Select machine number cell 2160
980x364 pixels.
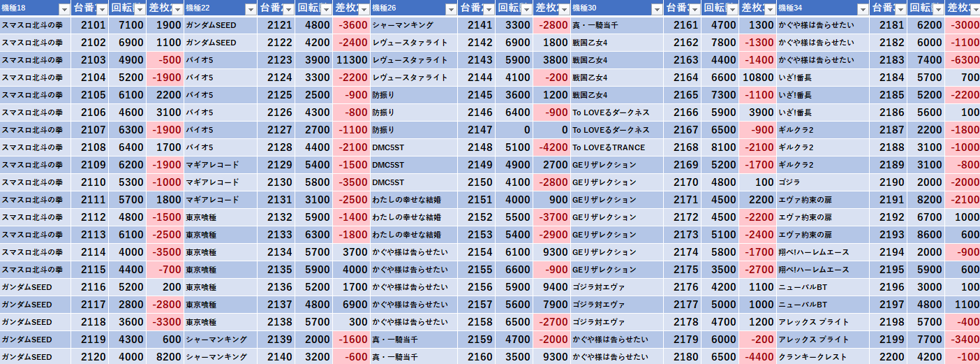477,357
